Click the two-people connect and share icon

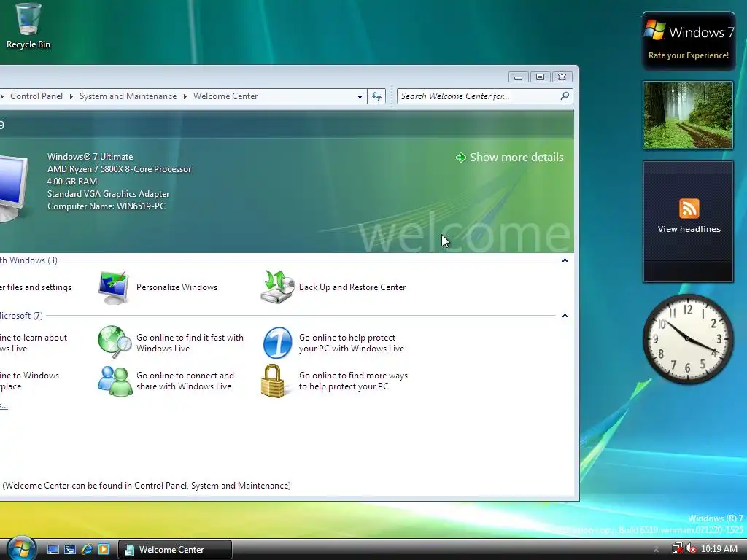(115, 381)
